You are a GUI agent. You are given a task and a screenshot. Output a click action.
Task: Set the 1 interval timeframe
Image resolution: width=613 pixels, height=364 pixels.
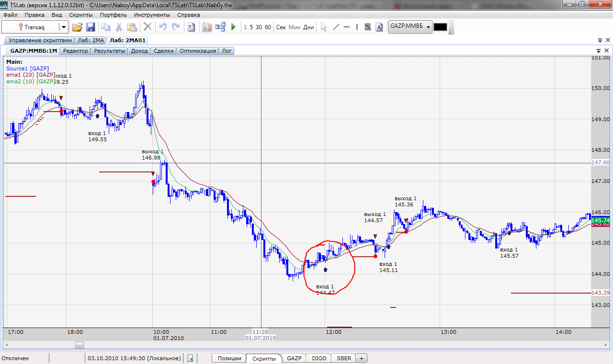tap(245, 27)
